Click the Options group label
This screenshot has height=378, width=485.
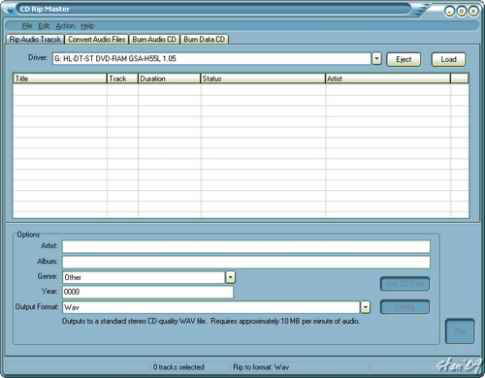click(28, 235)
